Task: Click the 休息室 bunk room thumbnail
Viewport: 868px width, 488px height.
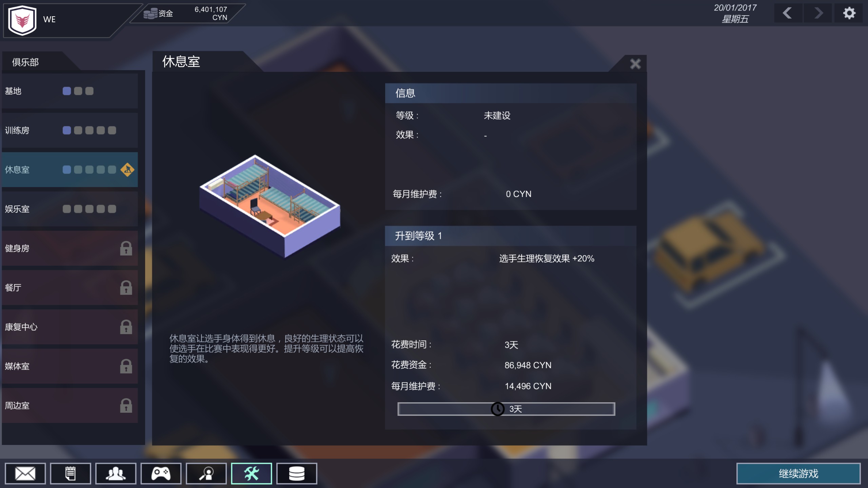Action: point(270,206)
